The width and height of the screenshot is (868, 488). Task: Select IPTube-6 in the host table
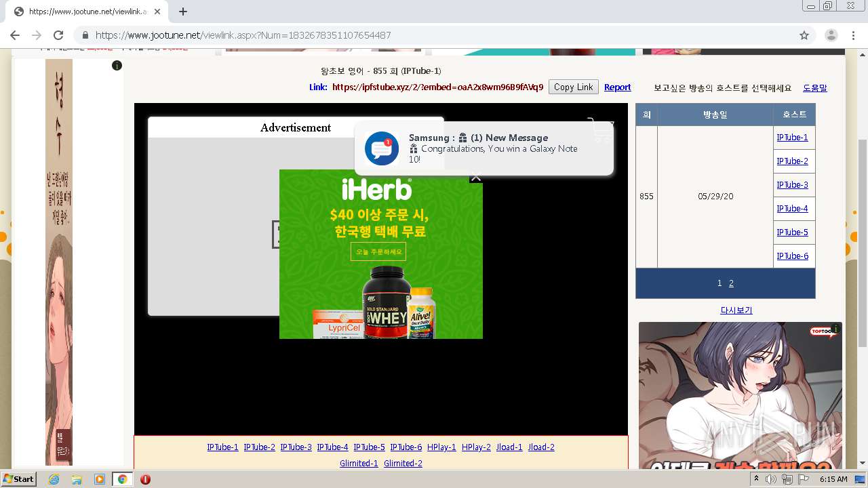[x=792, y=256]
